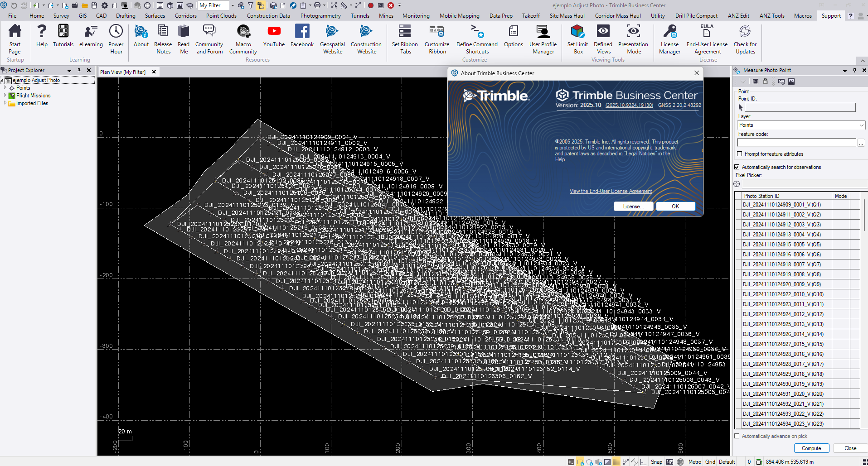868x466 pixels.
Task: Click the lock icon in Measure Photo Point toolbar
Action: pos(766,82)
